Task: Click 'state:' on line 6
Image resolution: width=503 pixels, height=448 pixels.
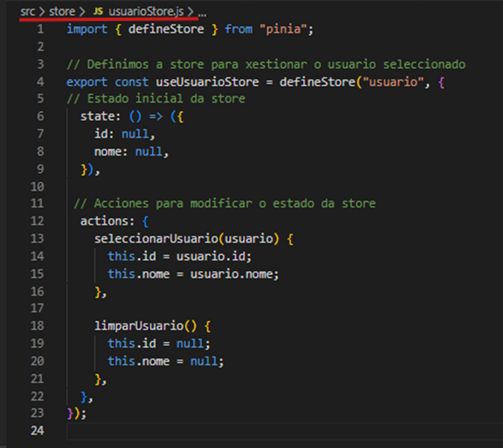Action: [x=101, y=116]
